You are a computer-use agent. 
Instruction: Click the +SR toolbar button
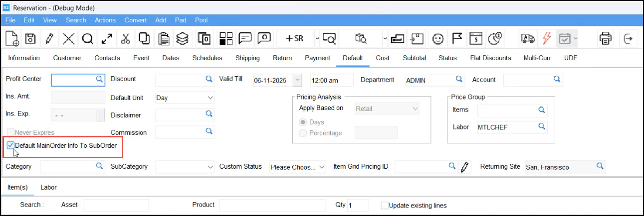click(x=294, y=38)
